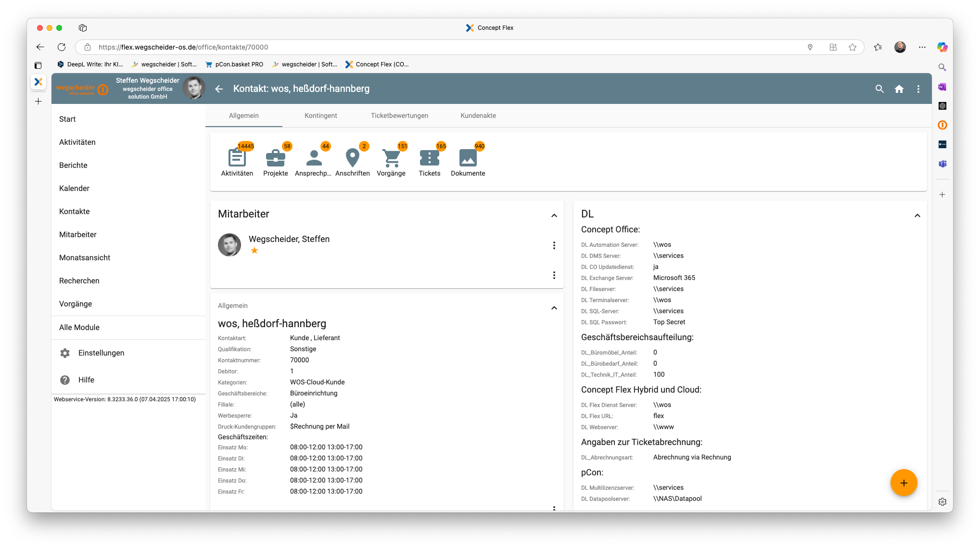
Task: Open the pCon.basket PRO bookmark
Action: tap(234, 64)
